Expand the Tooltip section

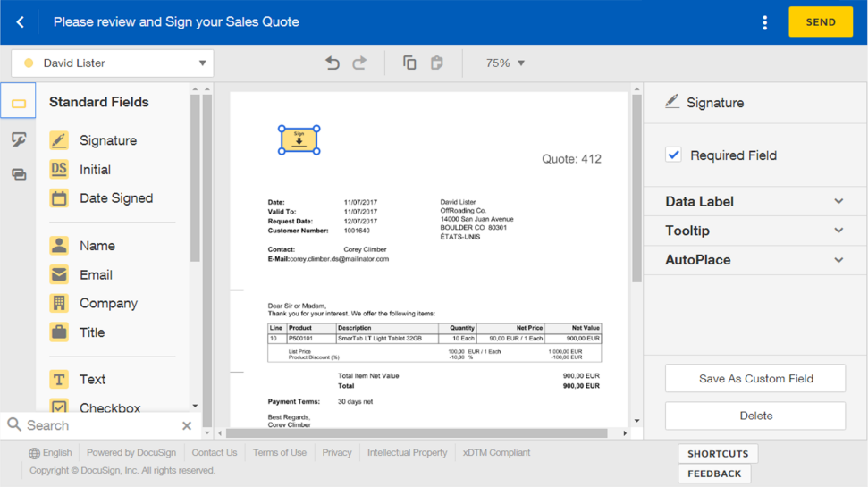point(755,231)
